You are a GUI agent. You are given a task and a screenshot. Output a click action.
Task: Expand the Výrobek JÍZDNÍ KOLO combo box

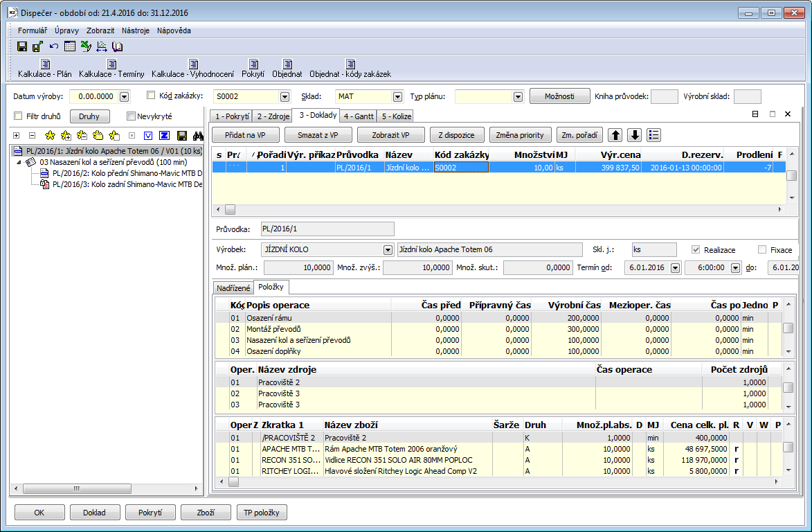pyautogui.click(x=388, y=250)
